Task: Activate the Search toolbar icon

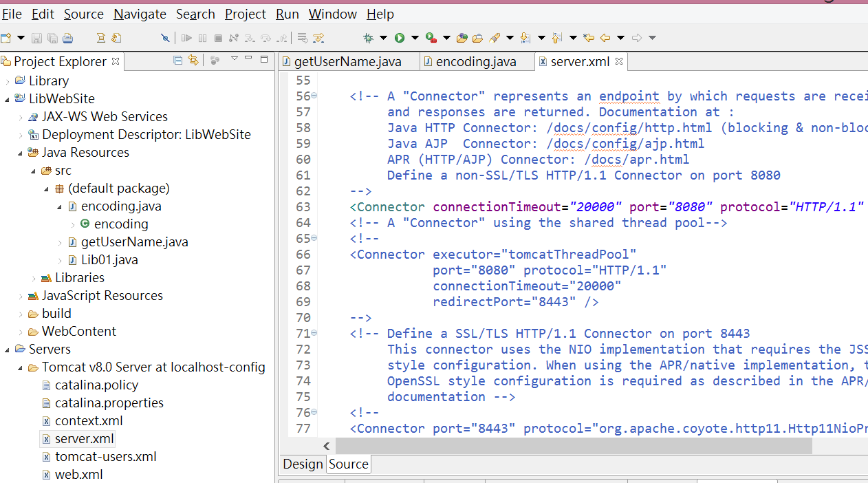Action: [x=495, y=38]
